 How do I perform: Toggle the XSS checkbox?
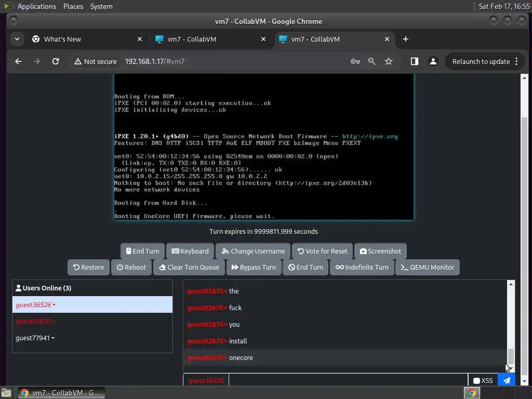(476, 381)
